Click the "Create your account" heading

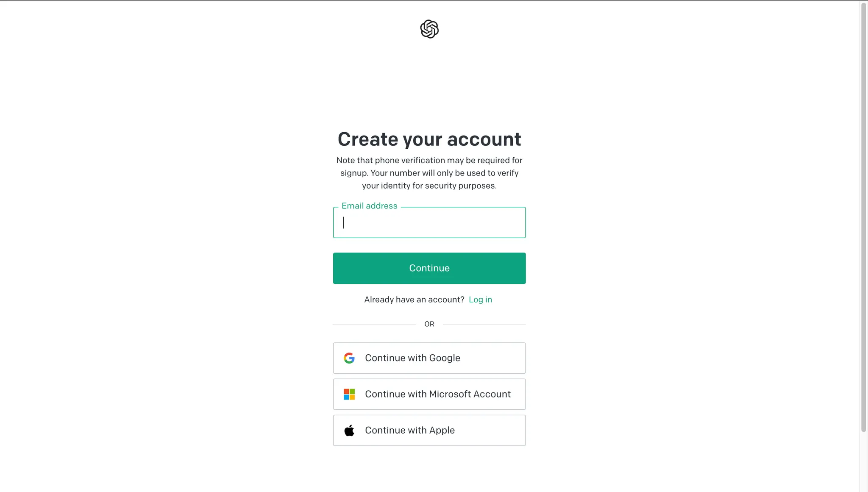pyautogui.click(x=429, y=139)
